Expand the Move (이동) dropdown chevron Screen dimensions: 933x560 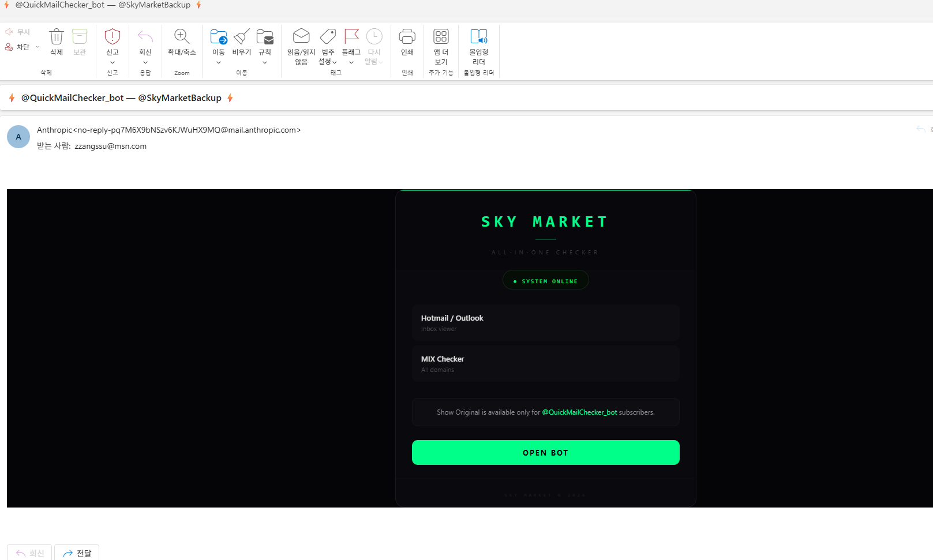point(219,63)
